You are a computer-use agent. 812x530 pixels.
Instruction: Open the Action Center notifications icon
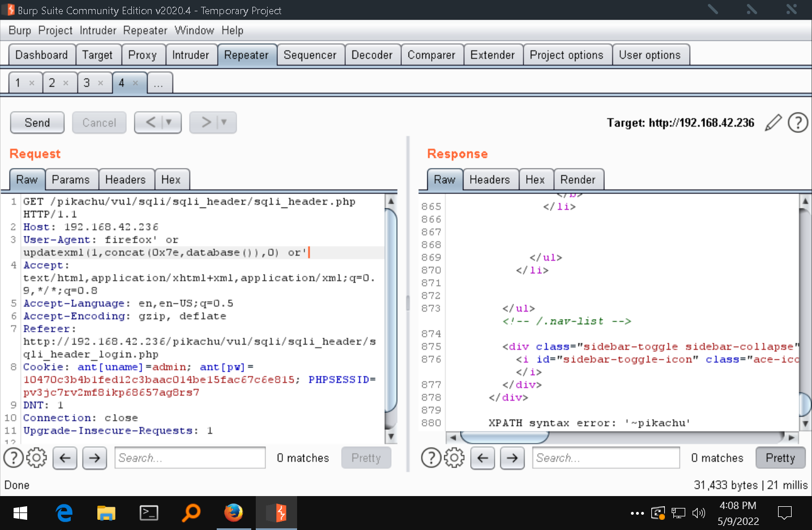tap(785, 513)
